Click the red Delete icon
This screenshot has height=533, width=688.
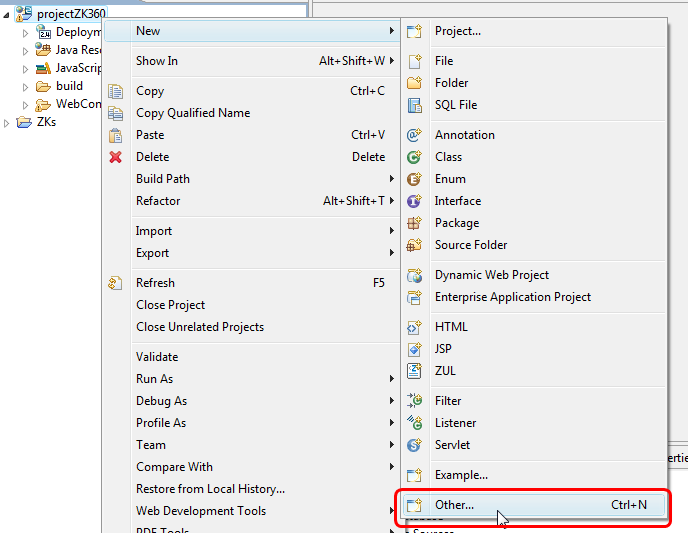(116, 157)
